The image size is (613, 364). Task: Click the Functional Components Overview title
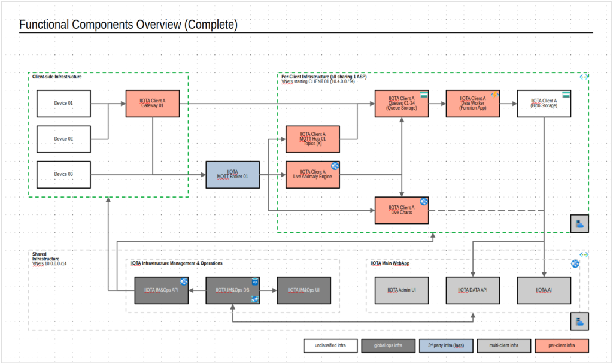click(x=129, y=25)
